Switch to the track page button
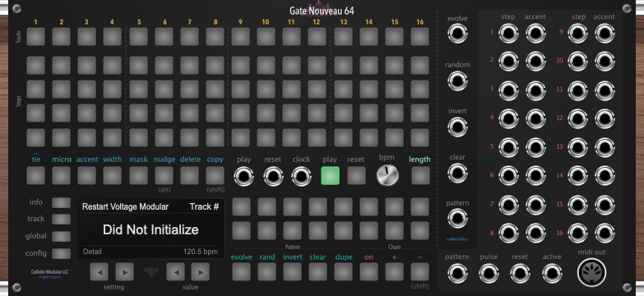The image size is (644, 296). point(61,220)
